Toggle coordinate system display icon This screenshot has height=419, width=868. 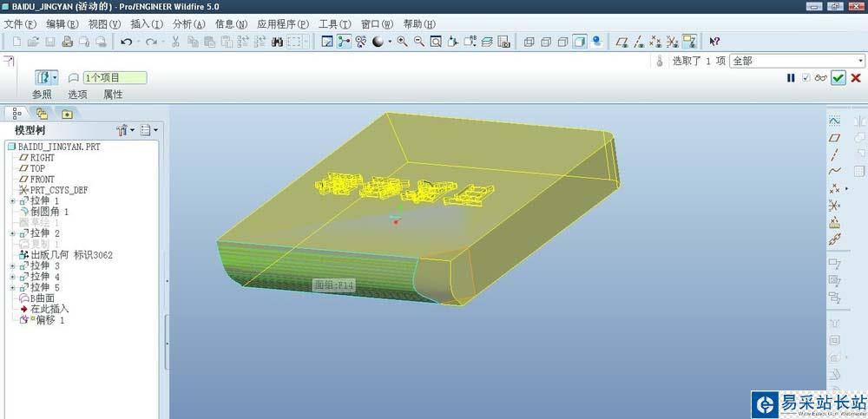coord(672,42)
